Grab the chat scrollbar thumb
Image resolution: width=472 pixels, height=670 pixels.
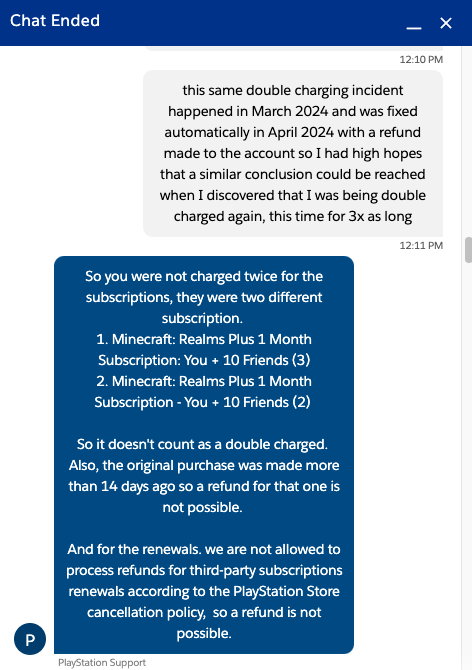(x=468, y=250)
